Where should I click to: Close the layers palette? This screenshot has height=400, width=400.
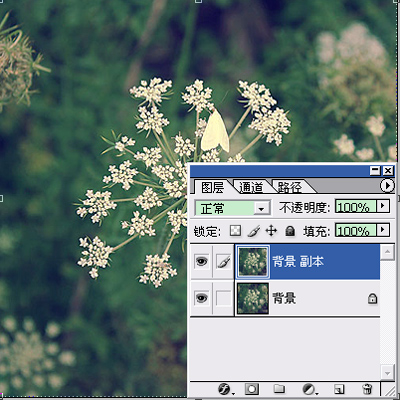[388, 171]
